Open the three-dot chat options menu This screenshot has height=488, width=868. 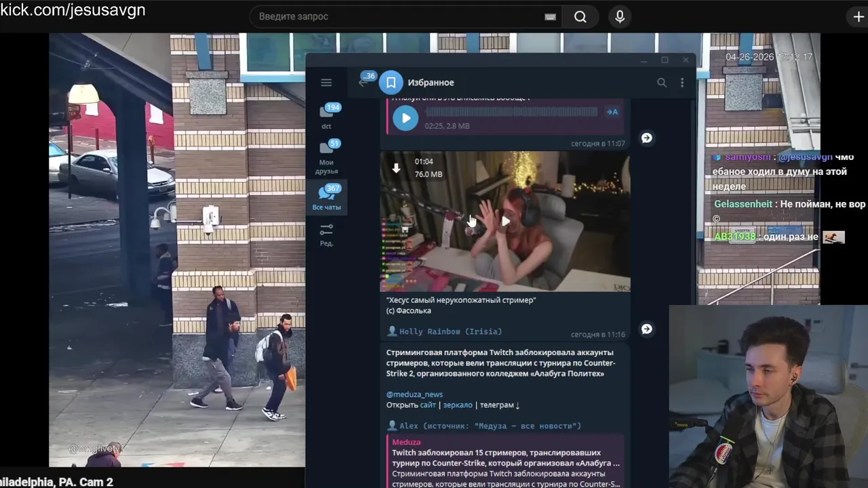pos(682,83)
